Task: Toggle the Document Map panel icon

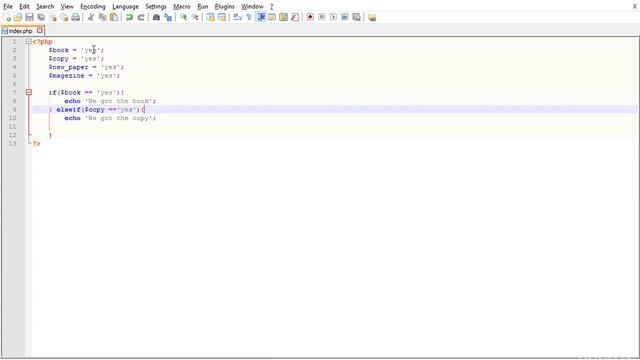Action: [x=283, y=17]
